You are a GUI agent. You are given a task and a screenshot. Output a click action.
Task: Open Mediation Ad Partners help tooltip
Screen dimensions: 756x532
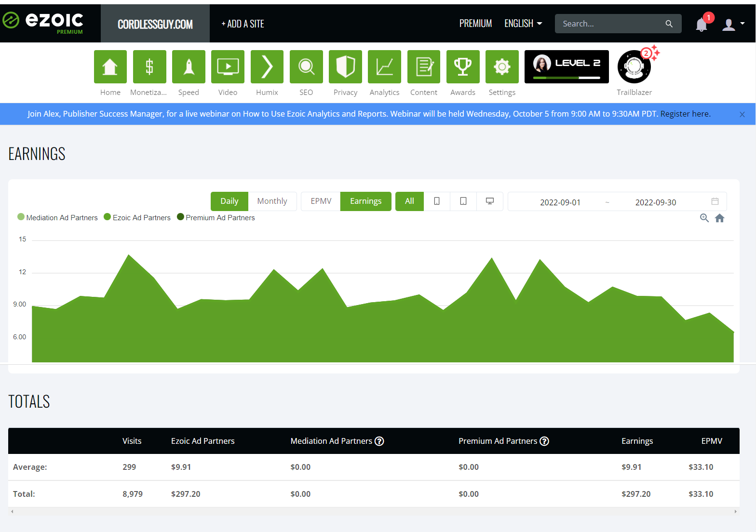coord(379,441)
